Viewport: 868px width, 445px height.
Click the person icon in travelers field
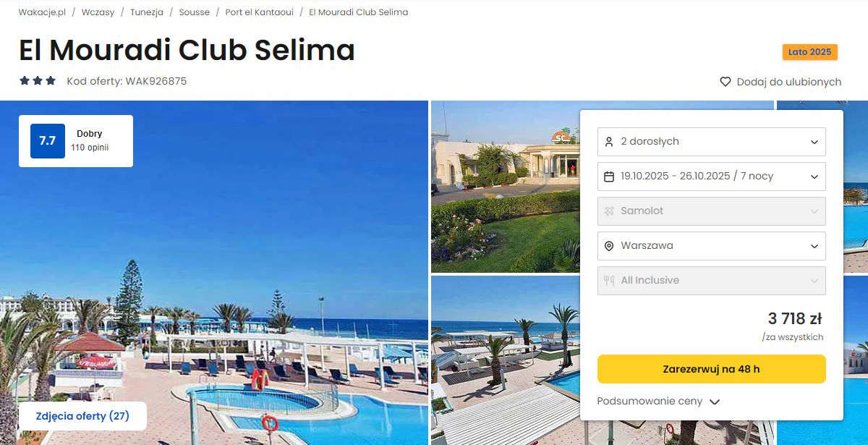click(609, 142)
